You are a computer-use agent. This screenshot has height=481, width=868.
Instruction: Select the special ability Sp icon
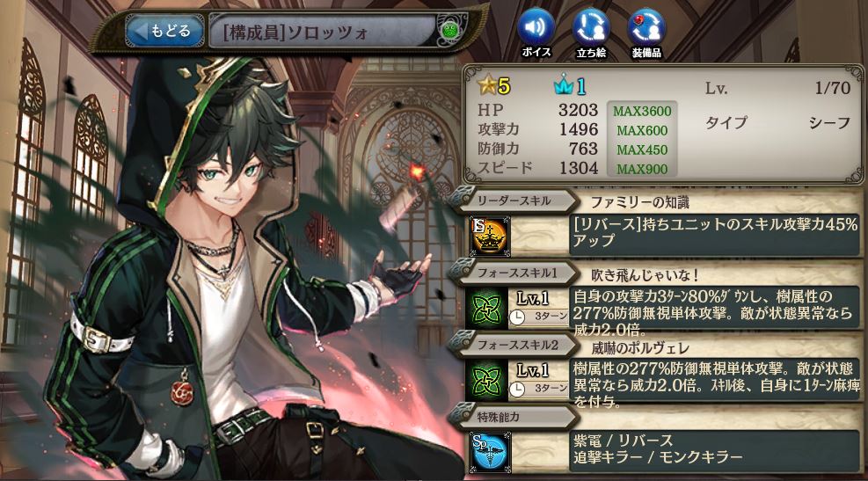pyautogui.click(x=489, y=452)
